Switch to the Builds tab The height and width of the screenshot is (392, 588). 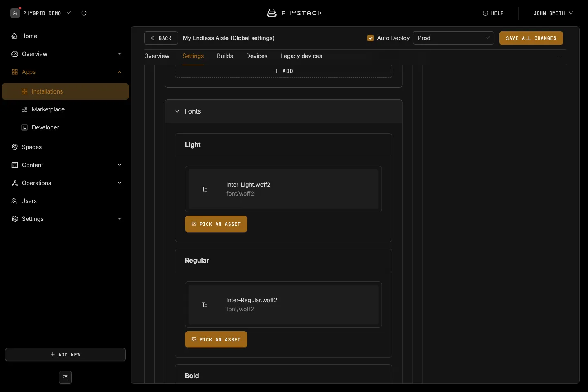(225, 56)
